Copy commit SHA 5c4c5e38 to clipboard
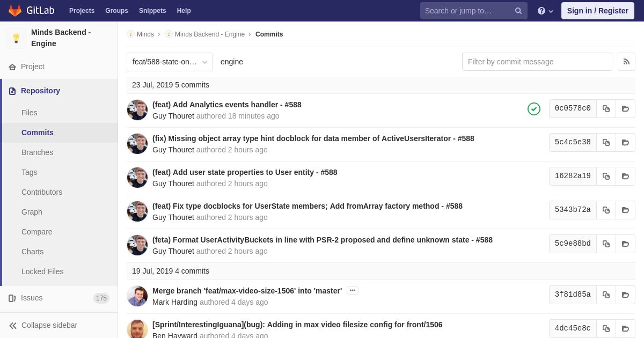 tap(606, 142)
